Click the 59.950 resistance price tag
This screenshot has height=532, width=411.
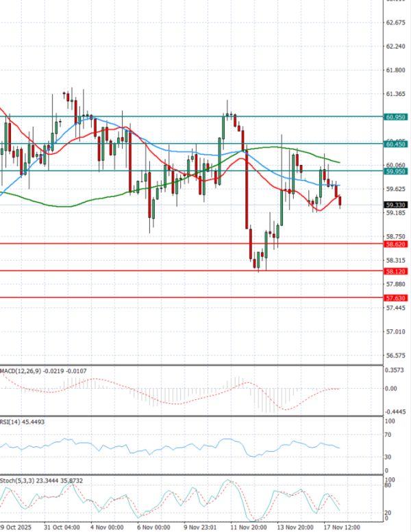(x=396, y=171)
